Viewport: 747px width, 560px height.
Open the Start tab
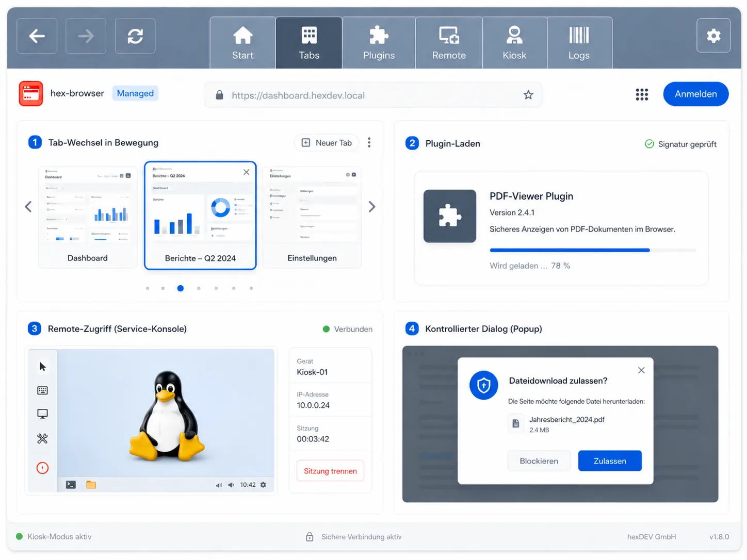tap(242, 43)
